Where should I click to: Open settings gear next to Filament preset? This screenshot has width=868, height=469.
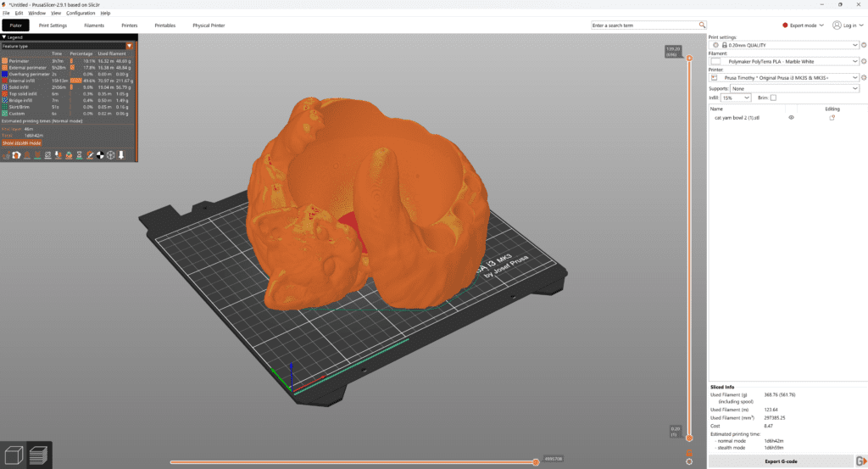863,61
